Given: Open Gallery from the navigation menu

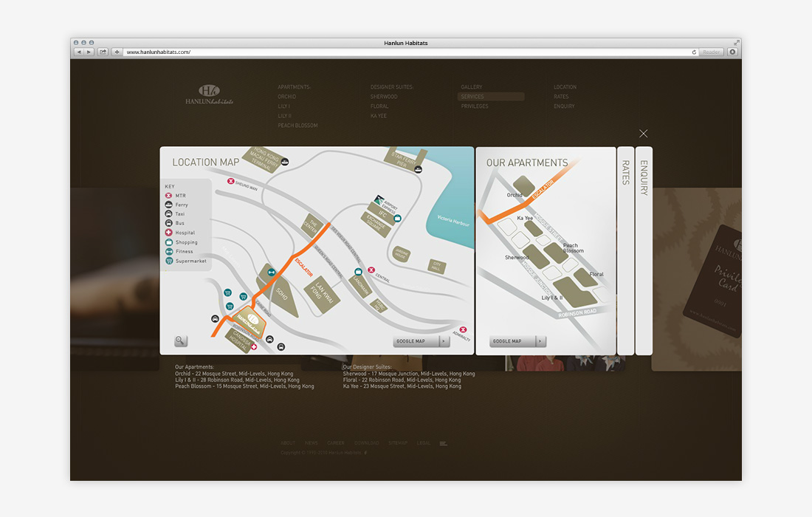Looking at the screenshot, I should point(472,87).
